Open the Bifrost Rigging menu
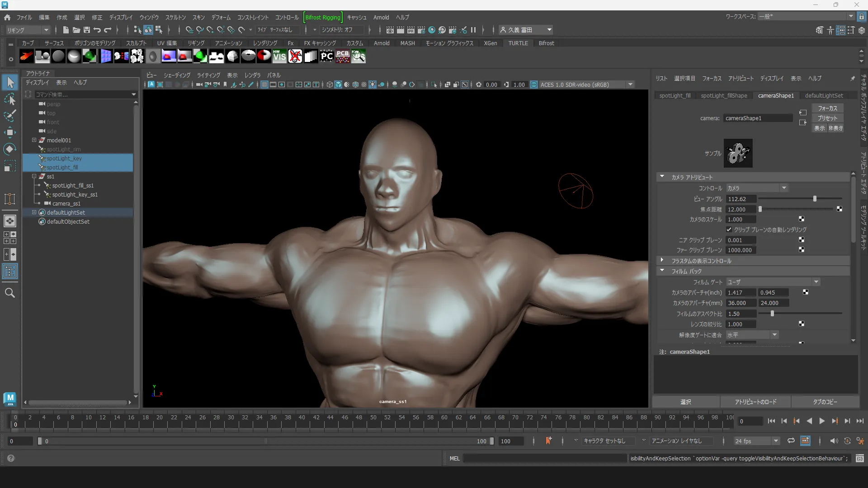868x488 pixels. [323, 17]
